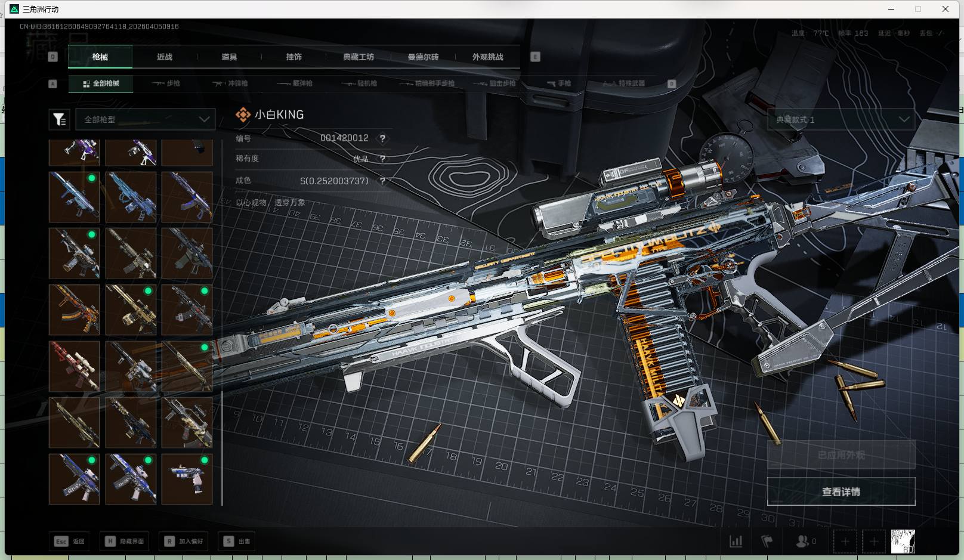Expand the 全部枪型 gun type dropdown
Viewport: 964px width, 560px height.
145,120
